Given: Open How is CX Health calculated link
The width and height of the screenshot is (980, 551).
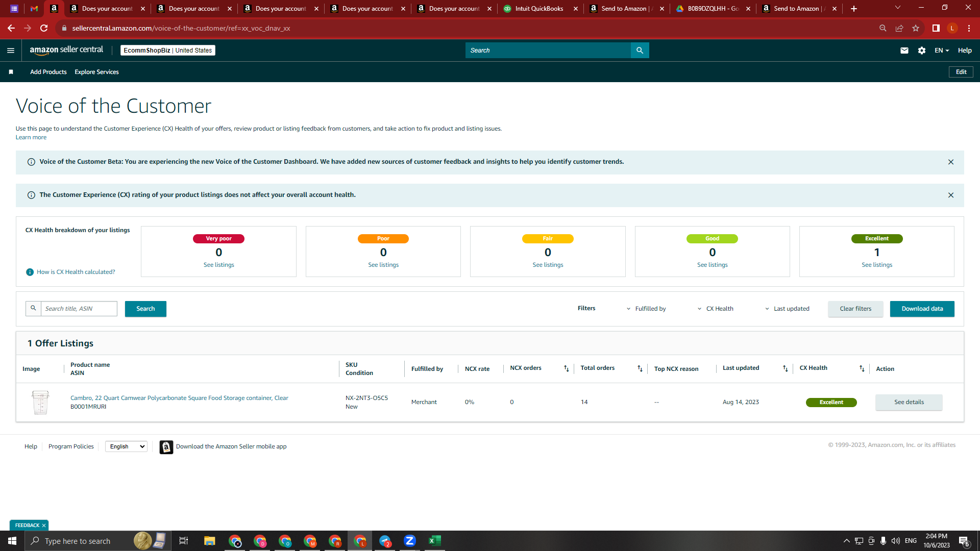Looking at the screenshot, I should point(76,272).
